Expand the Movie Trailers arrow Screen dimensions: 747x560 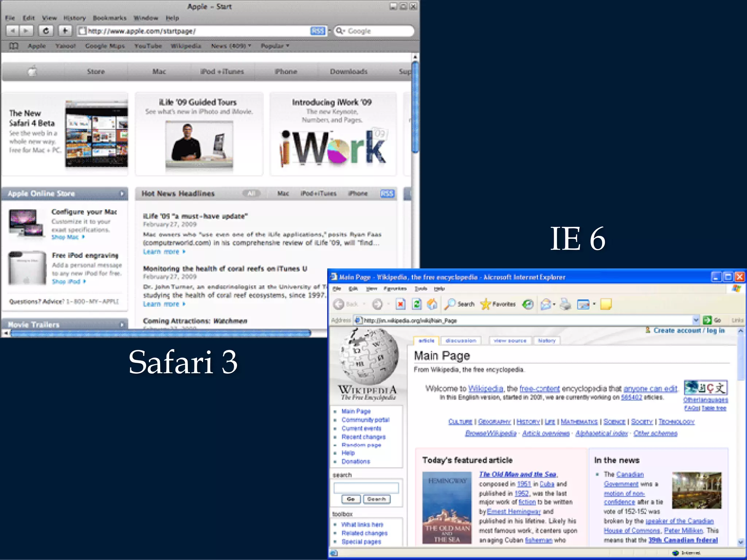point(122,324)
